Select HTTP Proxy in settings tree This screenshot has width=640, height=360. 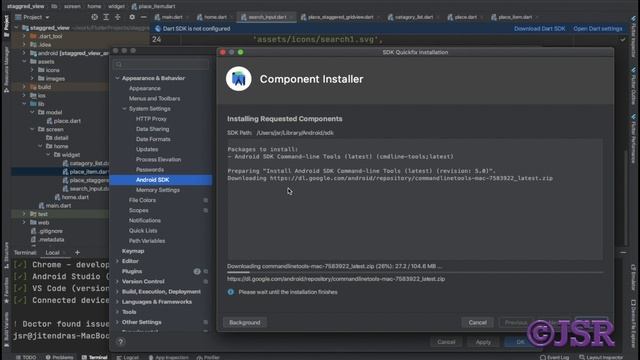coord(151,119)
